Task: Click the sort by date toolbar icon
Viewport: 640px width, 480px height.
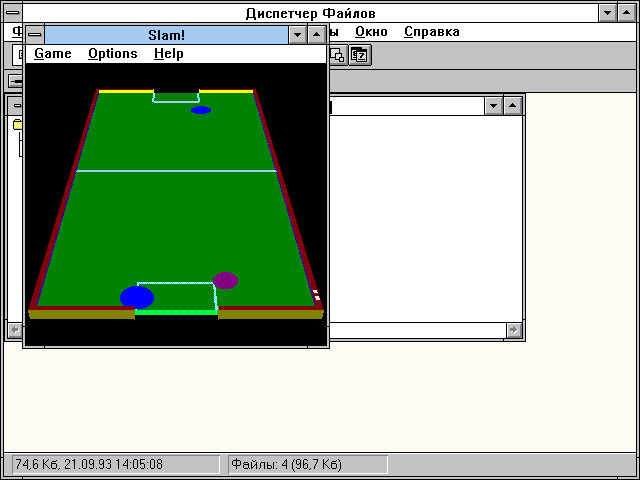Action: pyautogui.click(x=359, y=55)
